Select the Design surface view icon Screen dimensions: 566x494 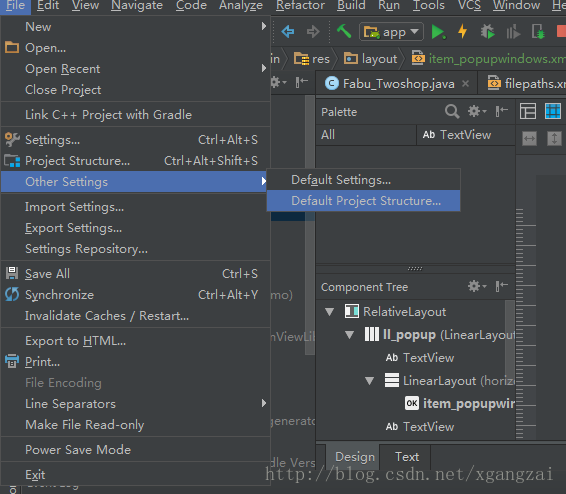pyautogui.click(x=528, y=111)
